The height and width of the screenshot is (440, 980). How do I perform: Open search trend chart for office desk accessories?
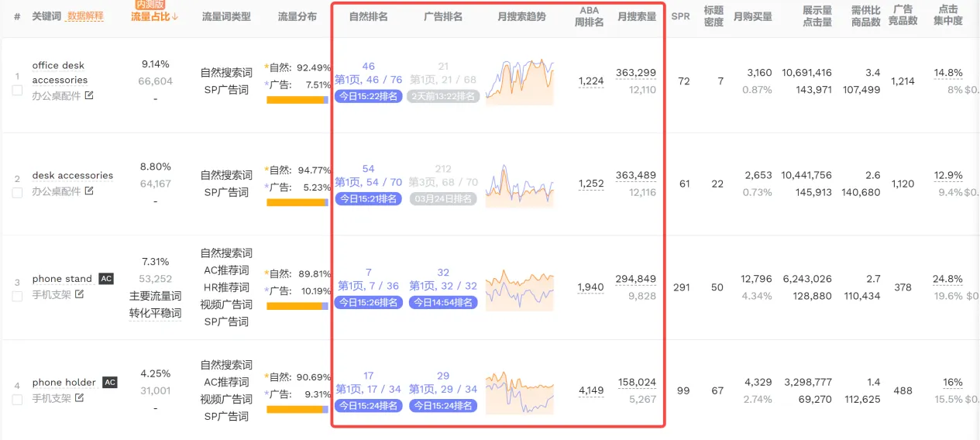520,81
